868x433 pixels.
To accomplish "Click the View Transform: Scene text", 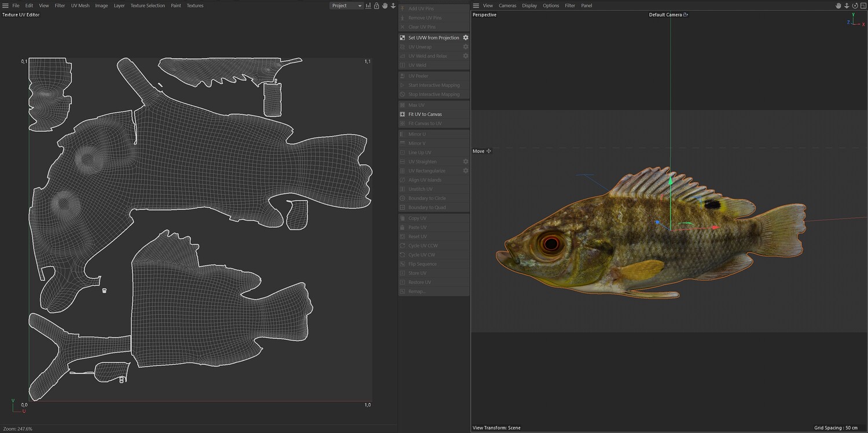I will point(496,428).
